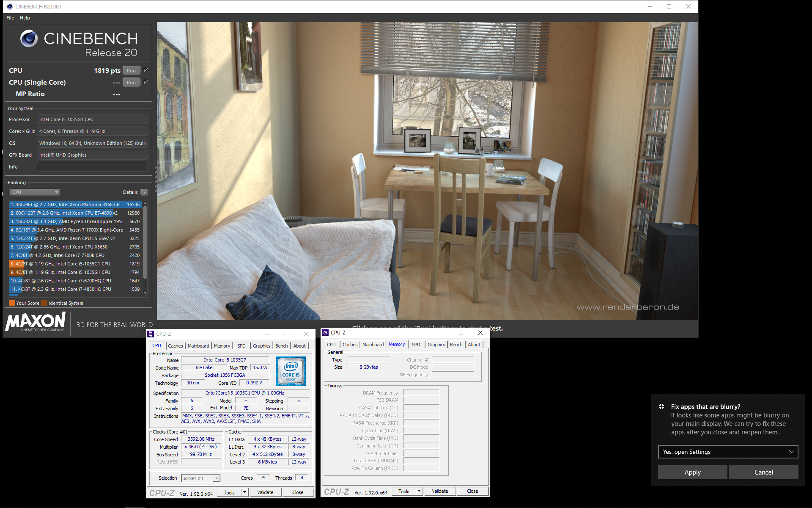Select your score row with 1819 points
Image resolution: width=812 pixels, height=508 pixels.
point(75,264)
